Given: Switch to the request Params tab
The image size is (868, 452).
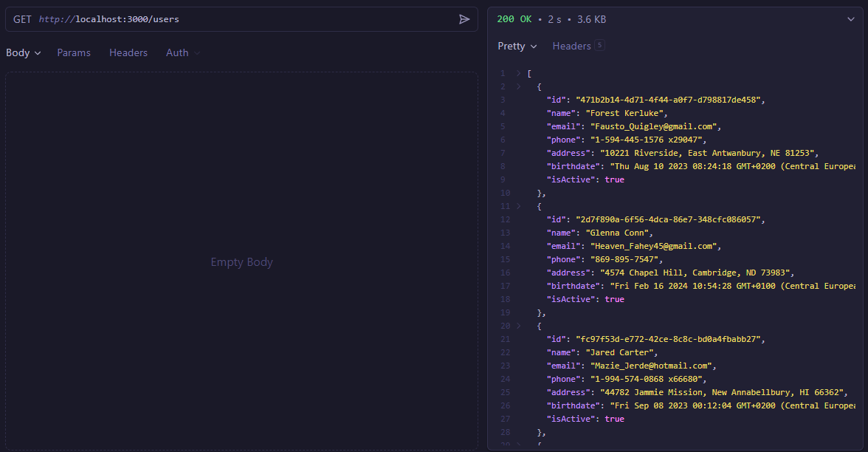Looking at the screenshot, I should (74, 53).
